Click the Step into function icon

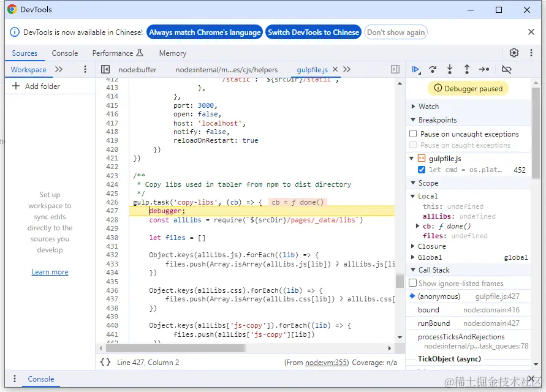coord(449,70)
